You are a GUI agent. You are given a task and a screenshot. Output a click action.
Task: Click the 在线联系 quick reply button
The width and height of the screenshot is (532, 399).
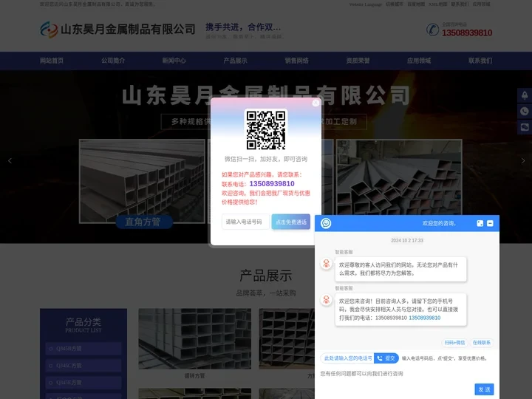point(482,343)
